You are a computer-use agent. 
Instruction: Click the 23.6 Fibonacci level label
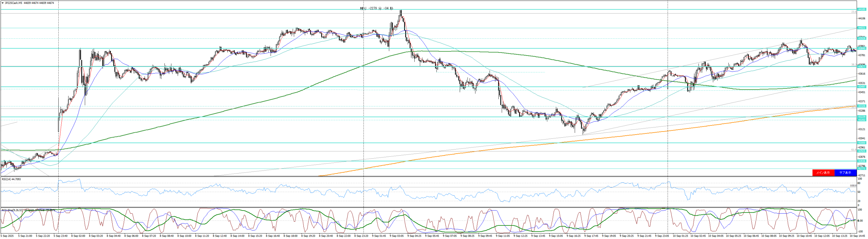coord(854,12)
